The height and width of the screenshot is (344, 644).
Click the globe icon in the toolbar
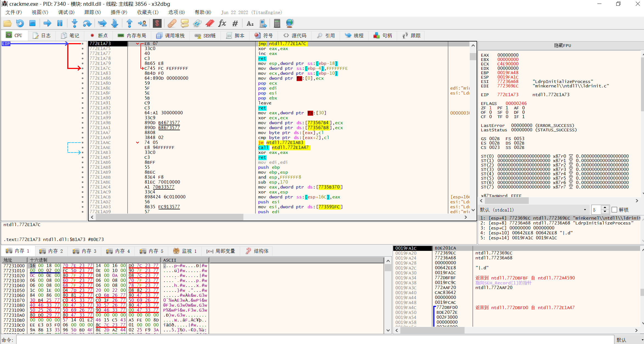tap(290, 23)
